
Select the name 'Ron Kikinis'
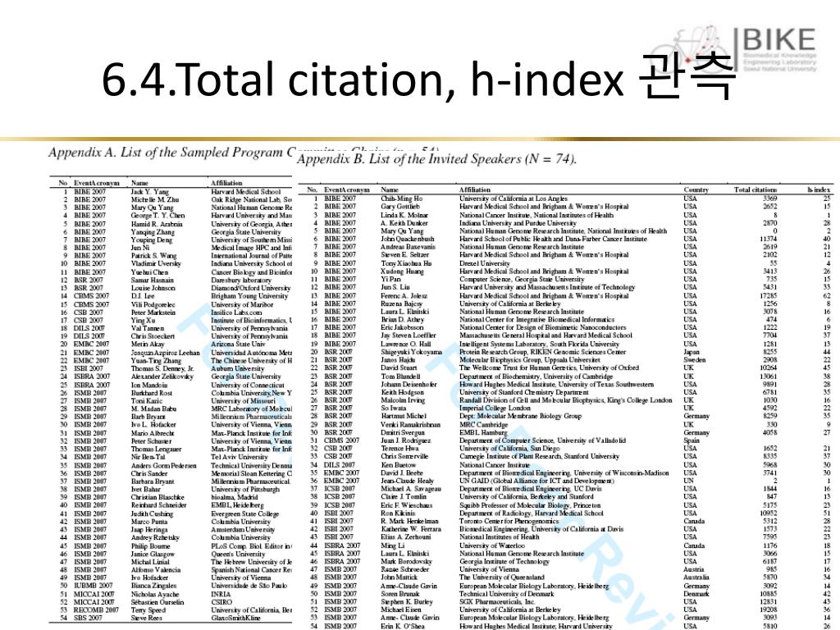(398, 513)
